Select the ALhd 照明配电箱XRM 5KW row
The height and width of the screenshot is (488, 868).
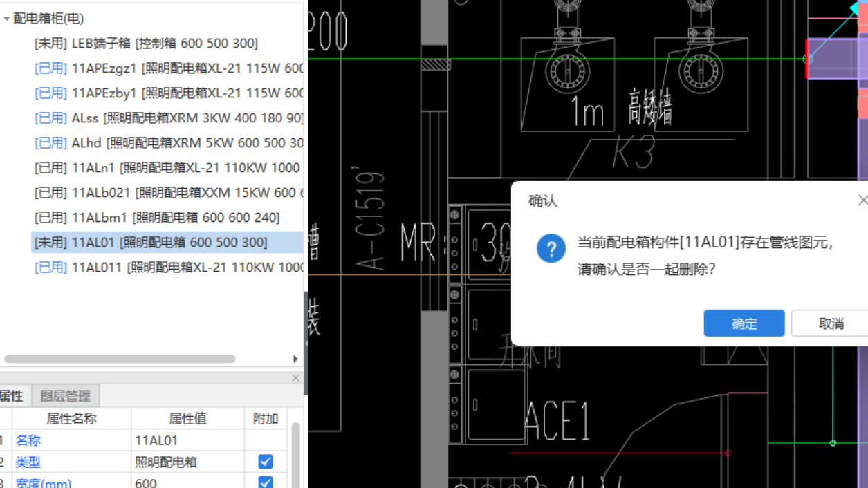167,143
